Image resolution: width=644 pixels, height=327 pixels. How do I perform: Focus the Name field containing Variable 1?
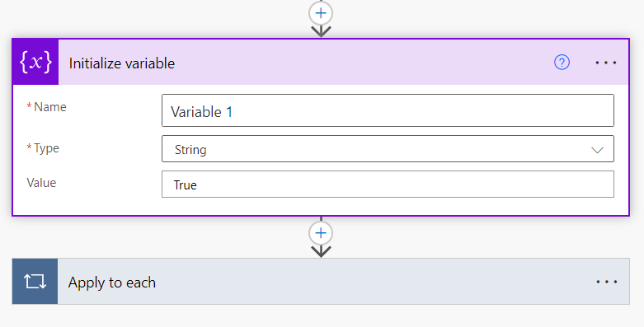388,110
